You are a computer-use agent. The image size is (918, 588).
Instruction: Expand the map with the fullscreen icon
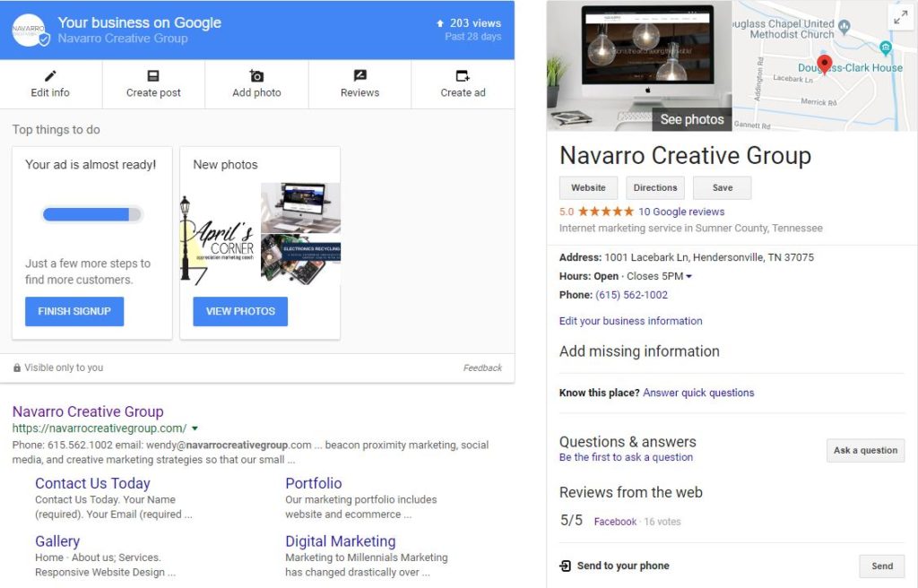pyautogui.click(x=900, y=18)
